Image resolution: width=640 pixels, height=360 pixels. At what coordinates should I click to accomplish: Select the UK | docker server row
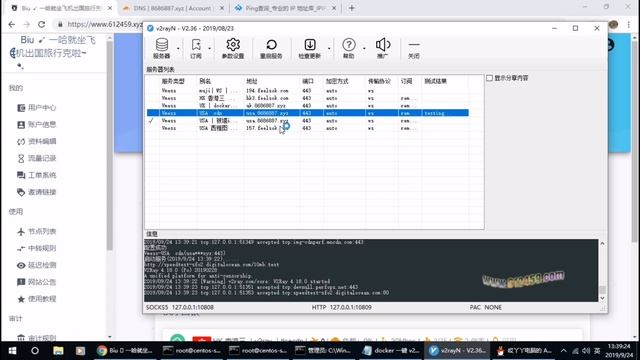coord(308,105)
